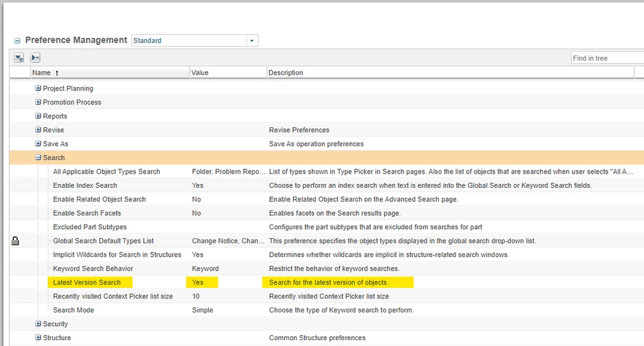Open the Standard view dropdown
Screen dimensions: 644x346
[x=252, y=40]
